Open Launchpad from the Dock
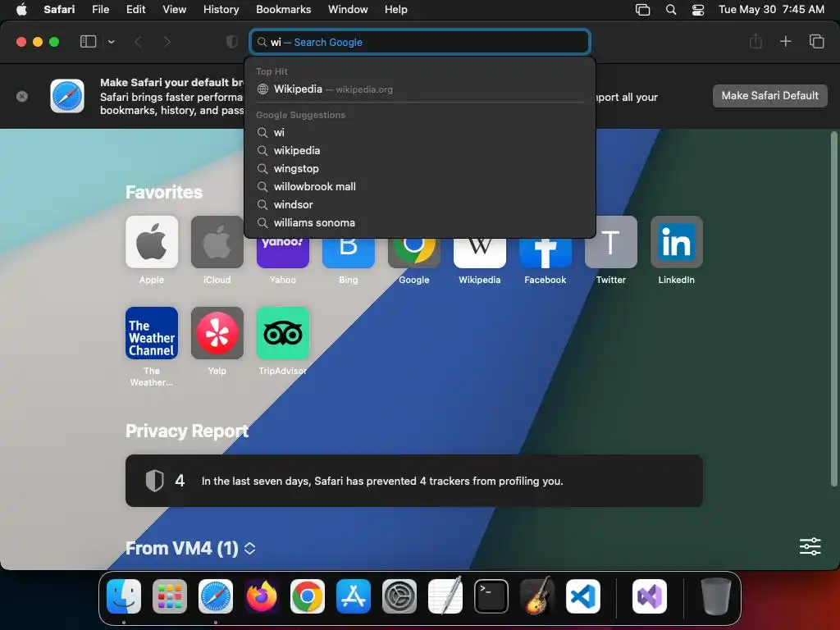 coord(170,596)
